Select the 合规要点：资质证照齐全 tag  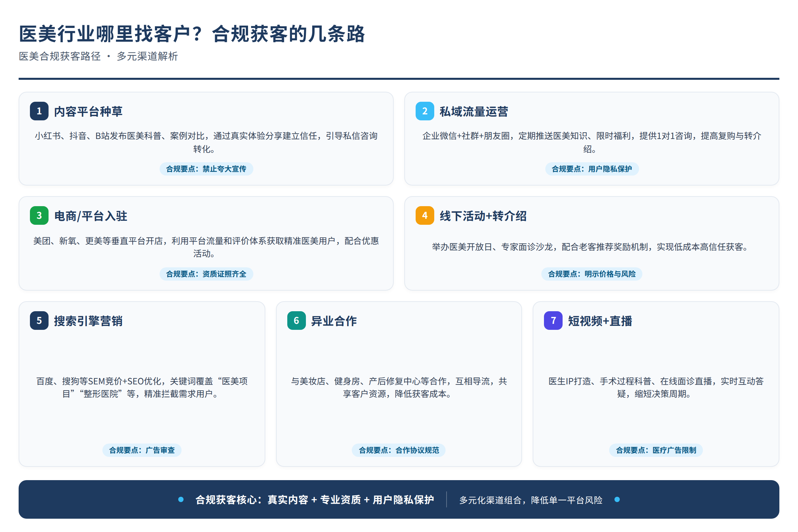coord(206,274)
